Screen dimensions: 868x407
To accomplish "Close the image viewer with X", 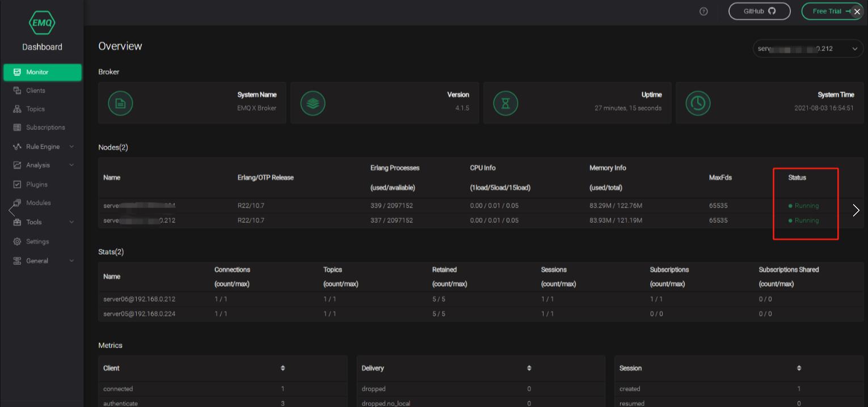I will tap(857, 11).
